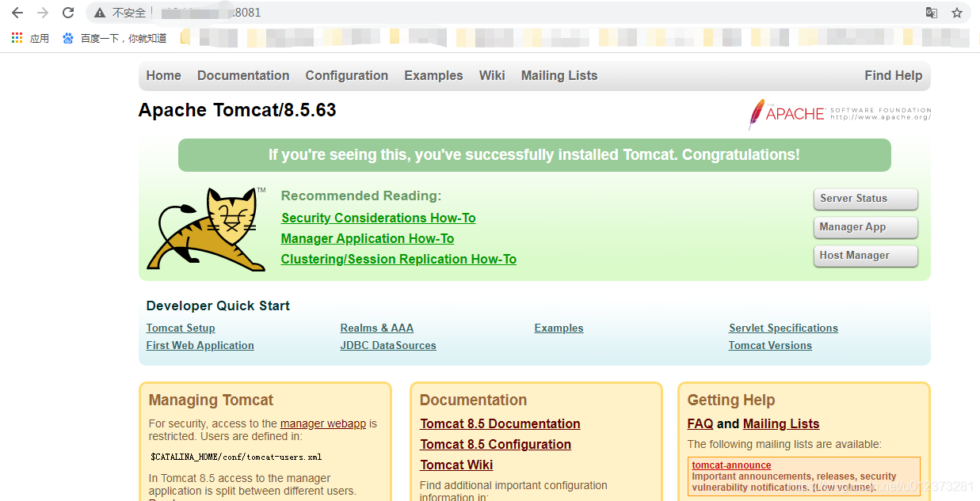The width and height of the screenshot is (980, 501).
Task: Reload the page with refresh icon
Action: pos(68,13)
